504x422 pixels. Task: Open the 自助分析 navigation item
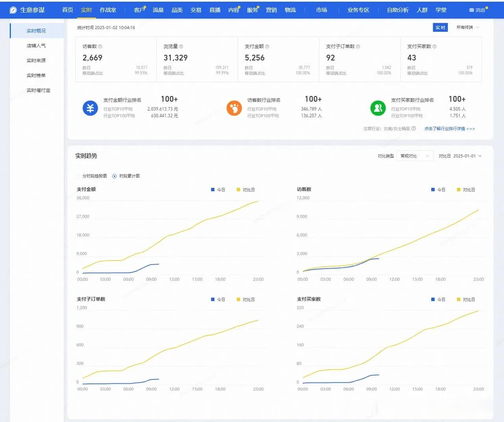(x=398, y=10)
